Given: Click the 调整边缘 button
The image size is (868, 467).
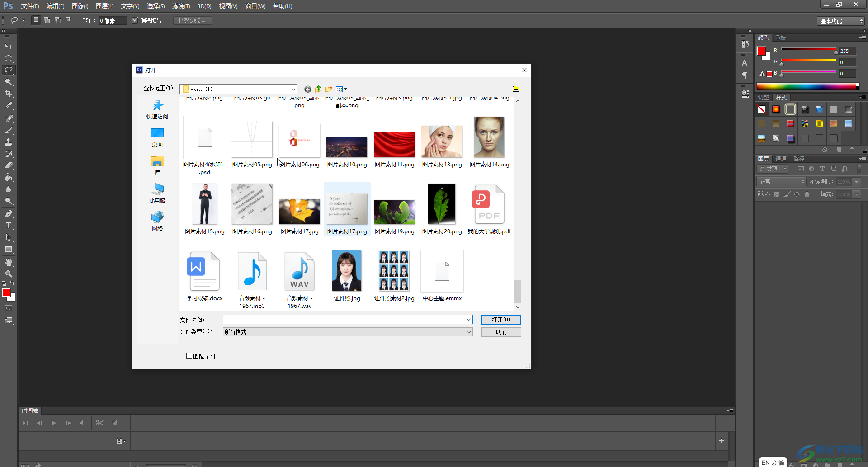Looking at the screenshot, I should (192, 20).
